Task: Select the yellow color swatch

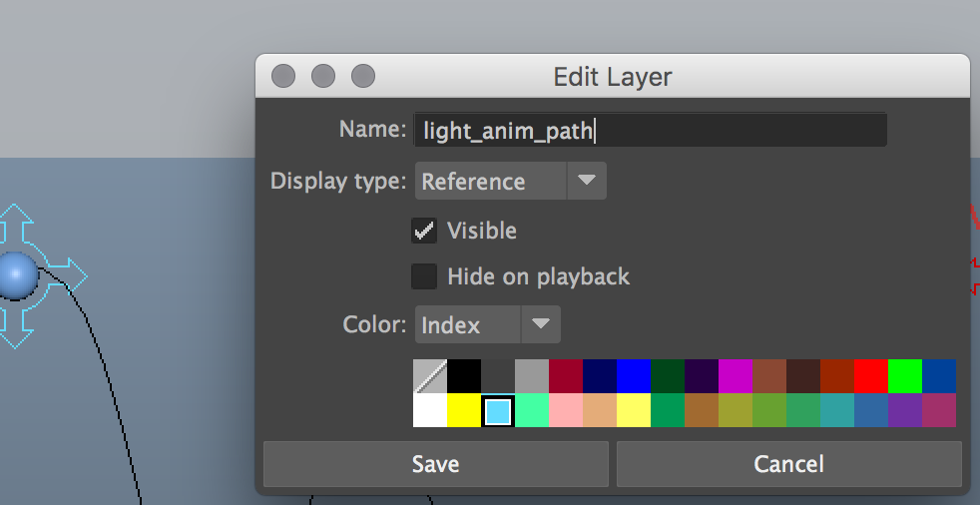Action: [464, 410]
